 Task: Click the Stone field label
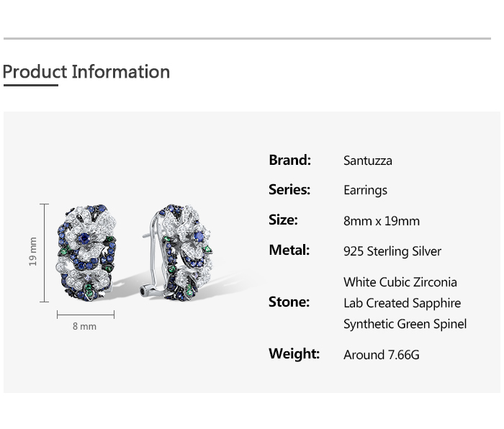[x=289, y=302]
